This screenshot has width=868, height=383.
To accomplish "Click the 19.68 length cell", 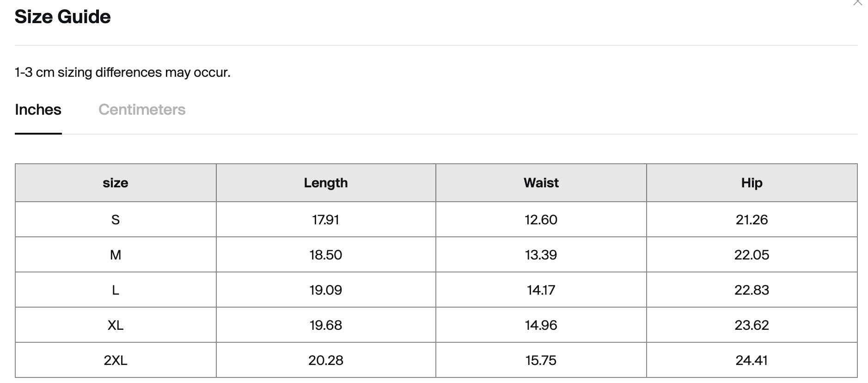I will [326, 325].
